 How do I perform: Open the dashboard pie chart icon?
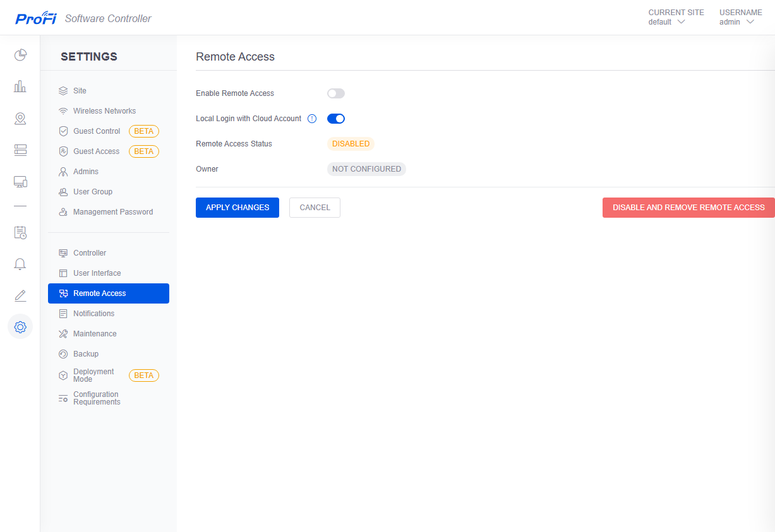pyautogui.click(x=20, y=55)
